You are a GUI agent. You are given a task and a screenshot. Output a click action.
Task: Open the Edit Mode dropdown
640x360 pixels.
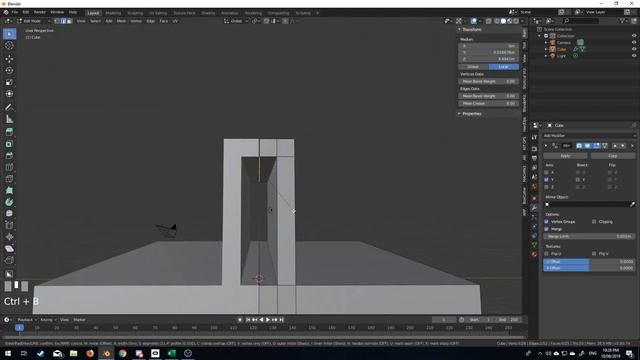tap(34, 21)
